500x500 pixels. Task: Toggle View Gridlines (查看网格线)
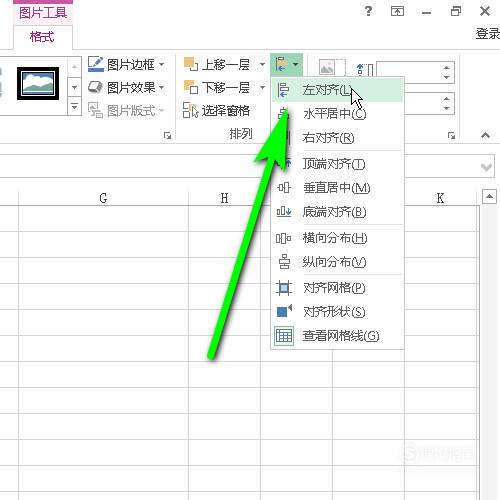tap(337, 336)
